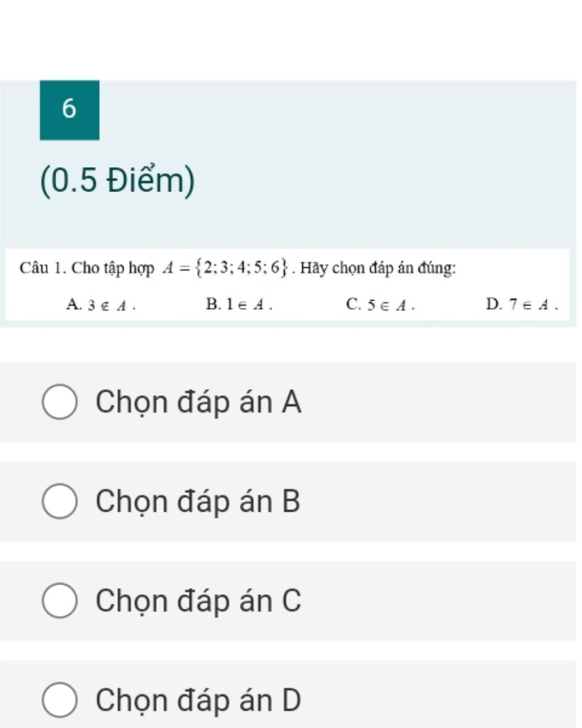Screen dimensions: 582x728
Task: Click the "Chọn đáp án A" label text
Action: [198, 402]
